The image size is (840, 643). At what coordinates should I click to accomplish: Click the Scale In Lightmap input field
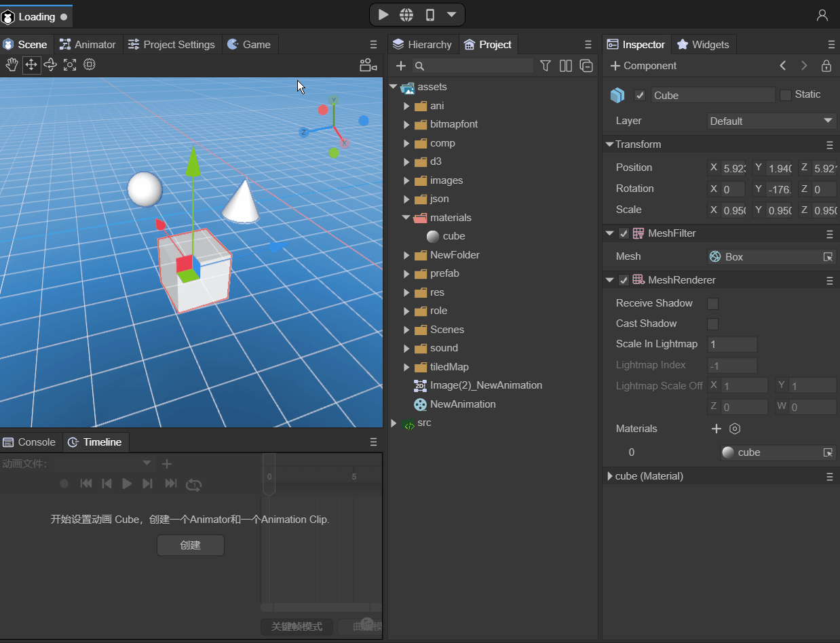[x=731, y=345]
